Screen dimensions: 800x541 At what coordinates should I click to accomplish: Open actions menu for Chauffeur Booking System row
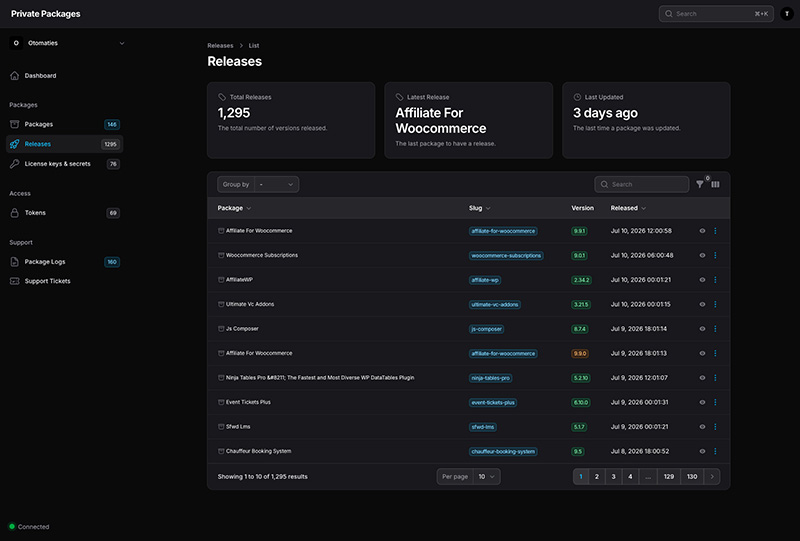pyautogui.click(x=715, y=451)
